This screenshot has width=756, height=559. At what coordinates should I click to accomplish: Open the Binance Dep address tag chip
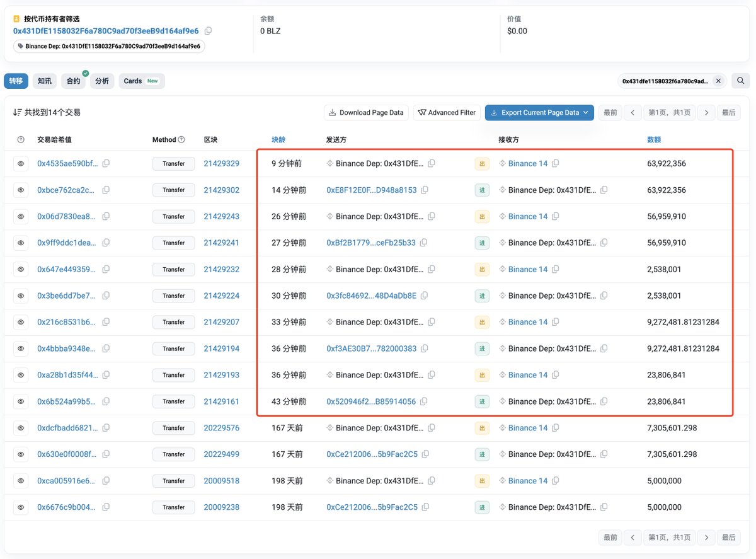point(109,46)
